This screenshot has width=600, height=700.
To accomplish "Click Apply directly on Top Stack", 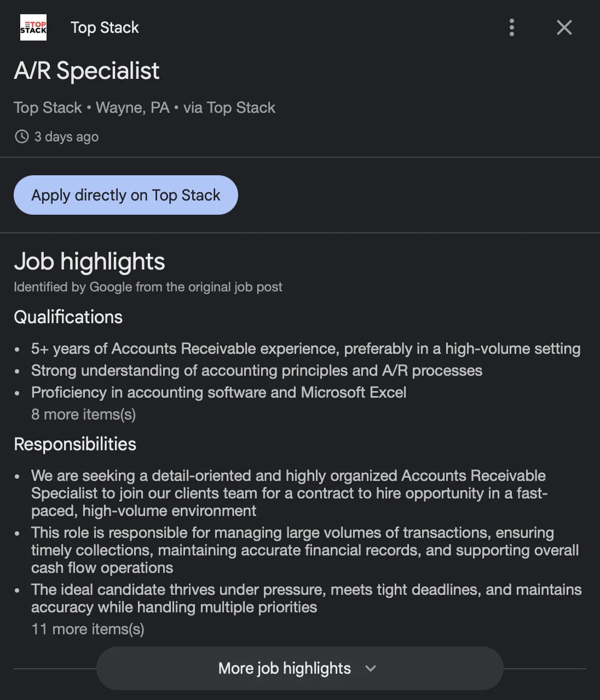I will (x=125, y=195).
